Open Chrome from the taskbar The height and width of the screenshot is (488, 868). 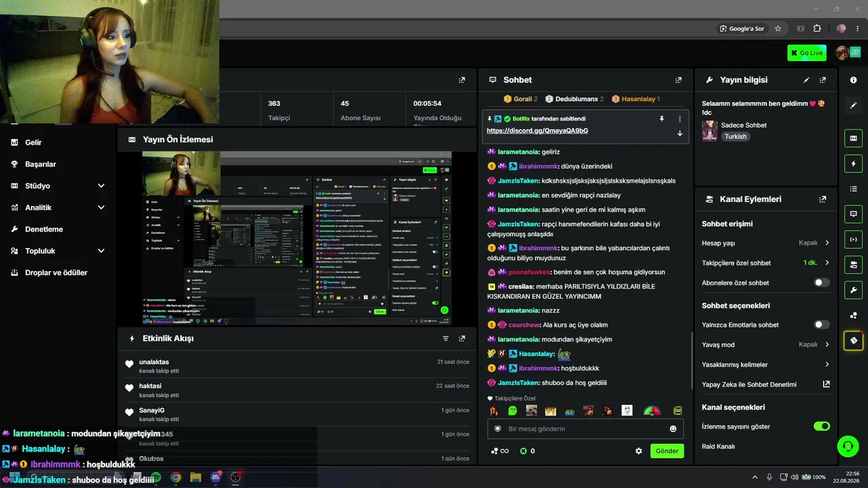pos(176,477)
